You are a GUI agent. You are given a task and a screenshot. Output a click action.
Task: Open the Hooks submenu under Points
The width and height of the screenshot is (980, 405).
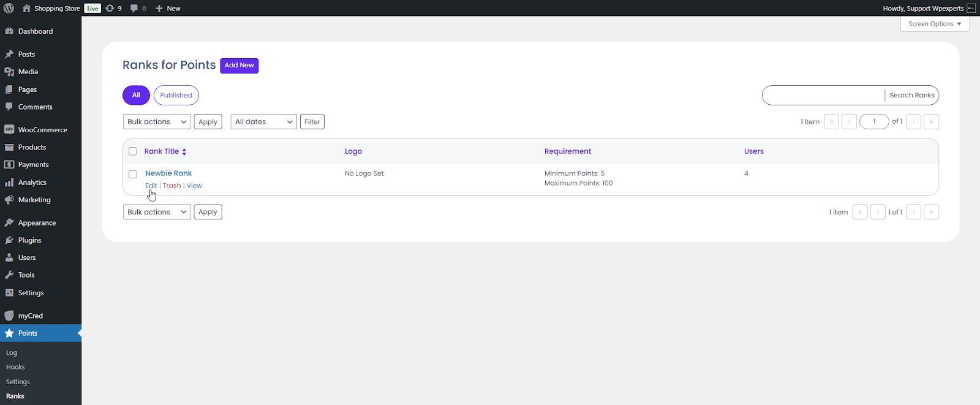(x=15, y=367)
